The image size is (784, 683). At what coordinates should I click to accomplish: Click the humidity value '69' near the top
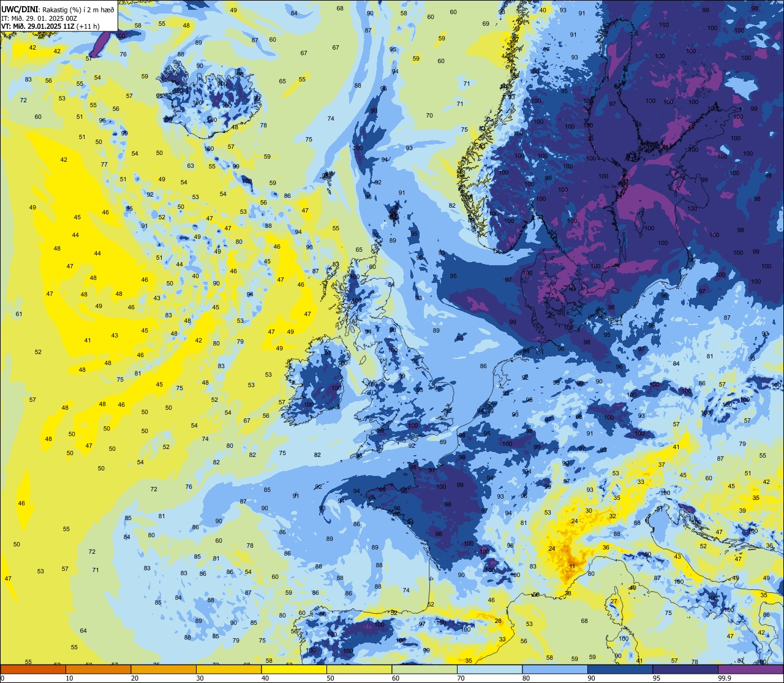click(x=486, y=23)
